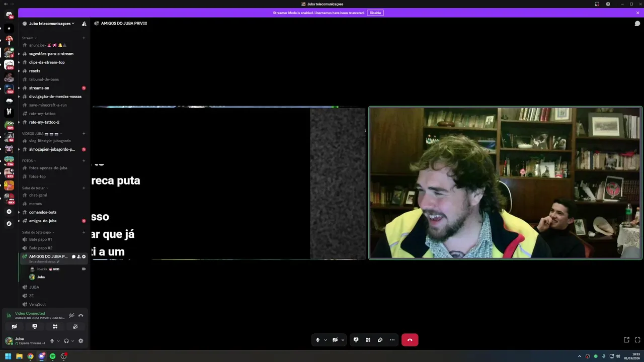Create channel in Salas de teclar category

click(84, 188)
